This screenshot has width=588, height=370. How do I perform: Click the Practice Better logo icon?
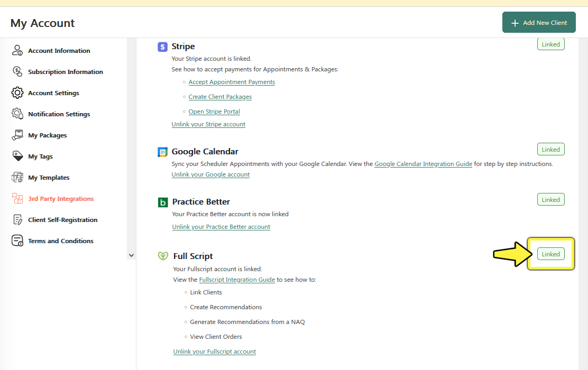163,202
